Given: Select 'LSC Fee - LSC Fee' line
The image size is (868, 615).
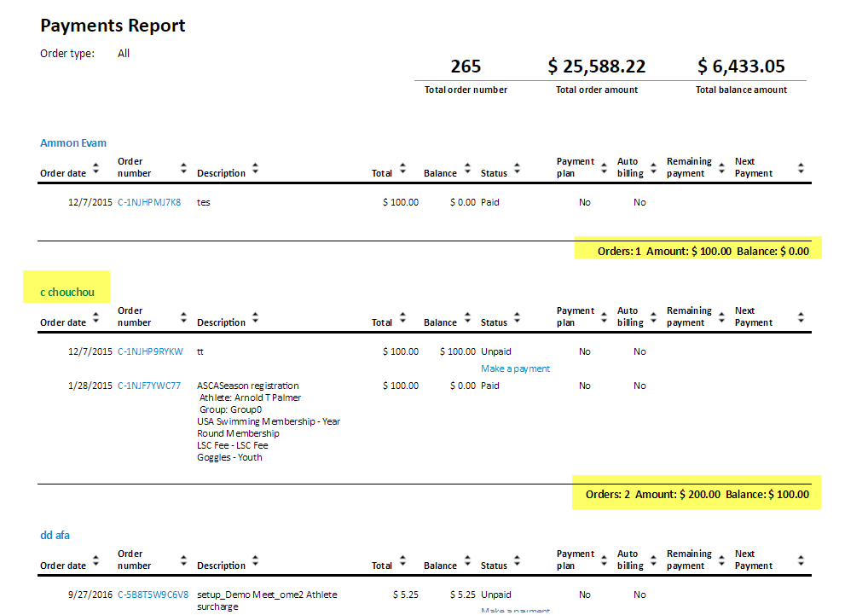Looking at the screenshot, I should [233, 445].
